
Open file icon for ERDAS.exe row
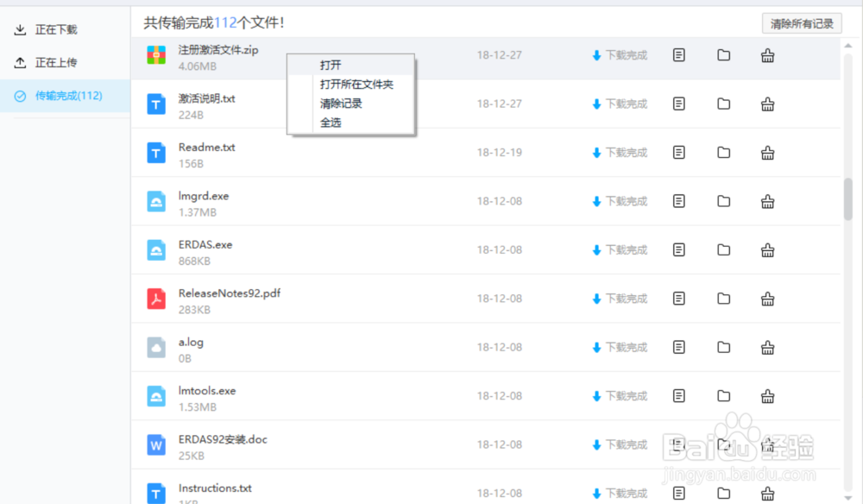click(678, 249)
